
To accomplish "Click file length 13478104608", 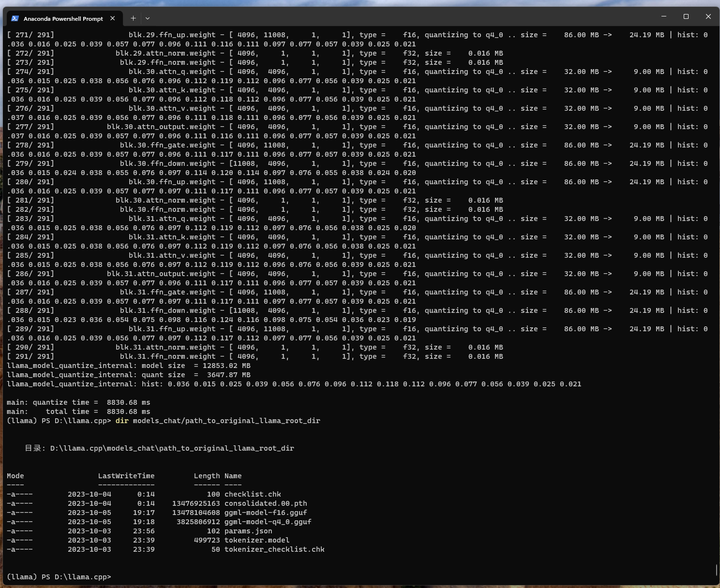I will click(x=196, y=513).
